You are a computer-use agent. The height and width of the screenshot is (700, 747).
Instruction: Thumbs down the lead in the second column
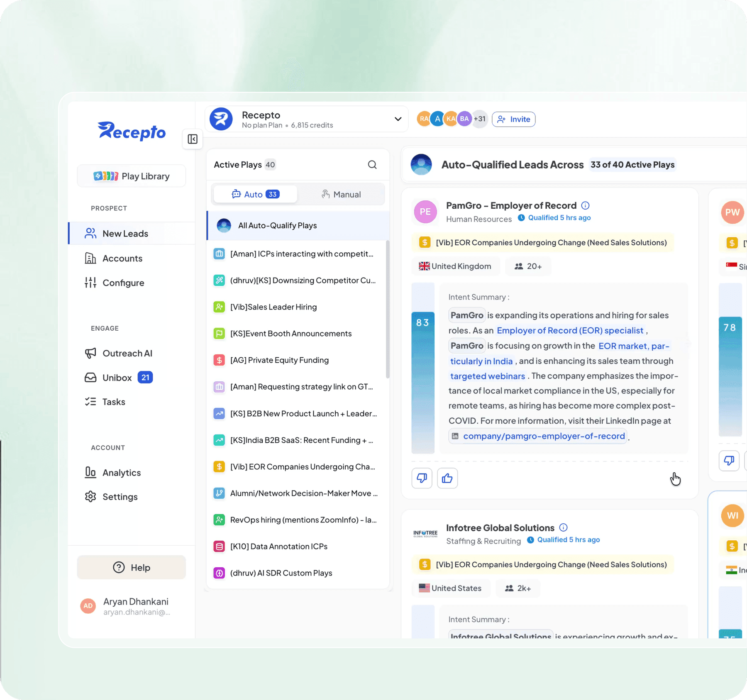pyautogui.click(x=729, y=460)
